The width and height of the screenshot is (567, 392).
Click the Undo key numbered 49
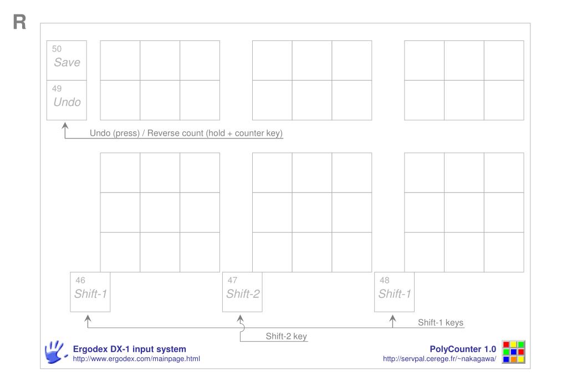[x=67, y=100]
